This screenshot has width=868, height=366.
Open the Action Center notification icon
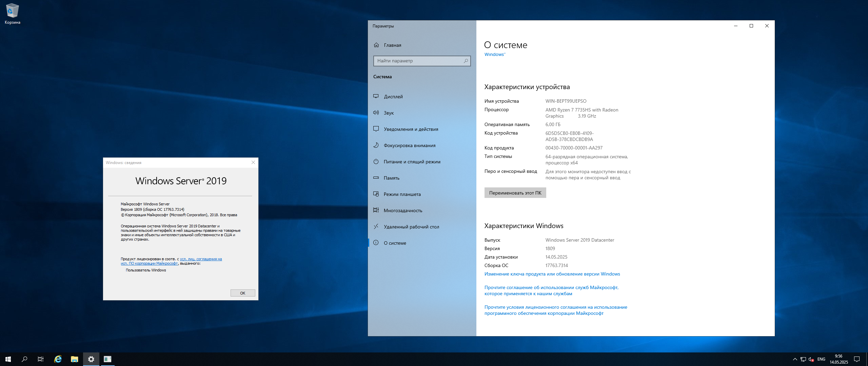857,359
